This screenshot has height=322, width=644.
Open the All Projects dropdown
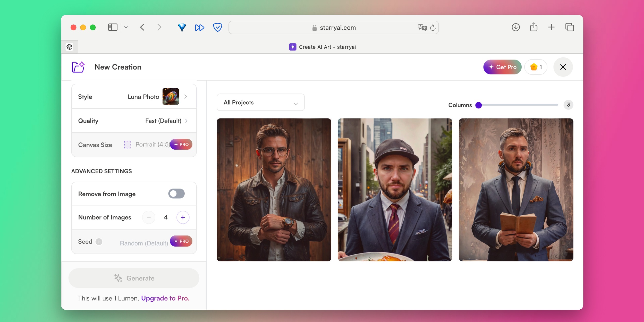point(260,102)
